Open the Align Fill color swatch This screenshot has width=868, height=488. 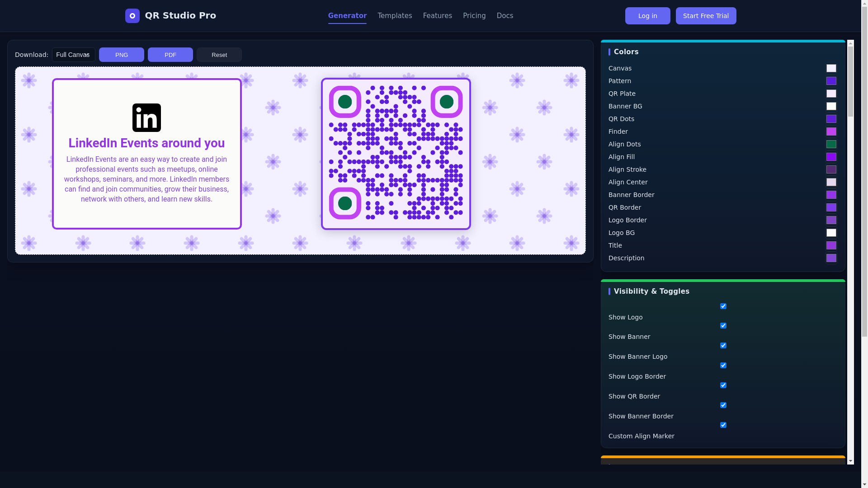click(x=831, y=157)
